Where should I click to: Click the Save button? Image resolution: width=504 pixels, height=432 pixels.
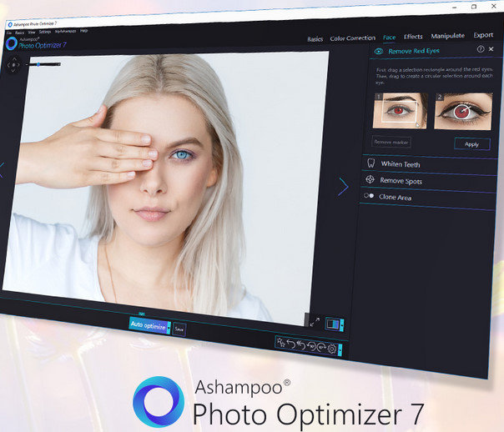coord(179,329)
